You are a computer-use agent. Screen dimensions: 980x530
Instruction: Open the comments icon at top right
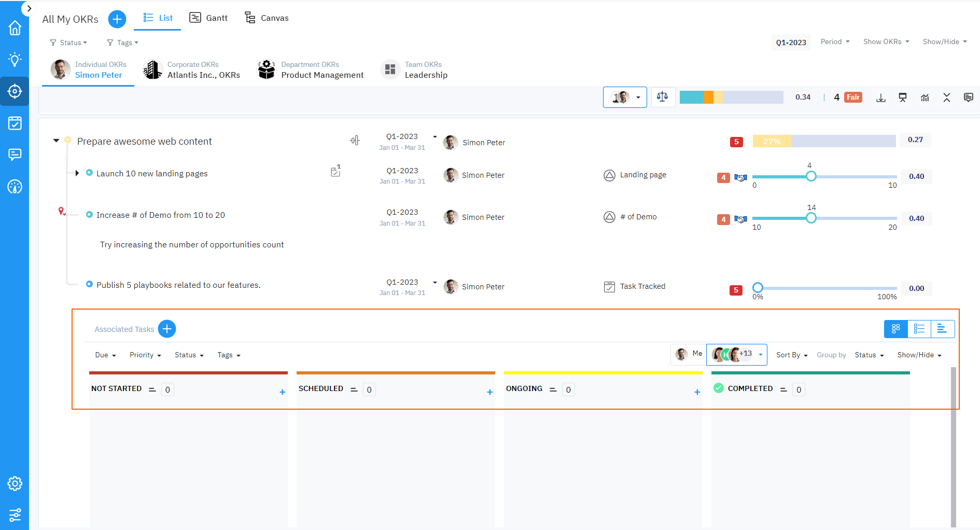969,97
